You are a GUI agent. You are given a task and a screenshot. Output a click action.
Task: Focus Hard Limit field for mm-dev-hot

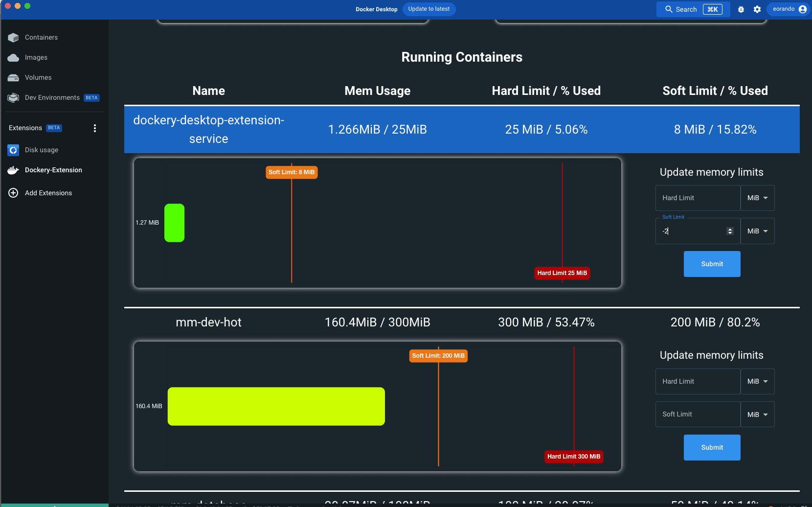[x=698, y=382]
